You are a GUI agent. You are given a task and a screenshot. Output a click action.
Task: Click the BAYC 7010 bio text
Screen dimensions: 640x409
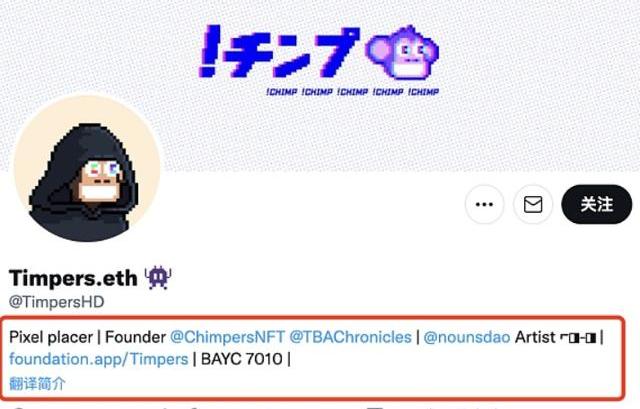242,359
